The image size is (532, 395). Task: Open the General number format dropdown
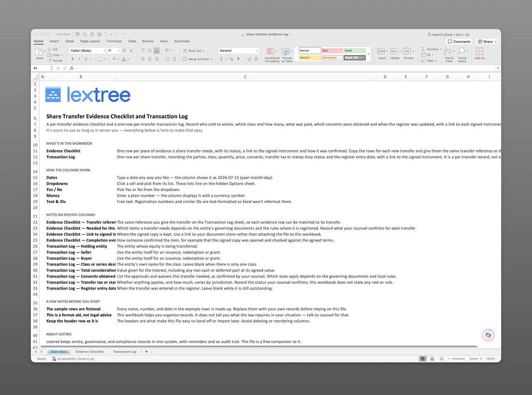[x=238, y=50]
